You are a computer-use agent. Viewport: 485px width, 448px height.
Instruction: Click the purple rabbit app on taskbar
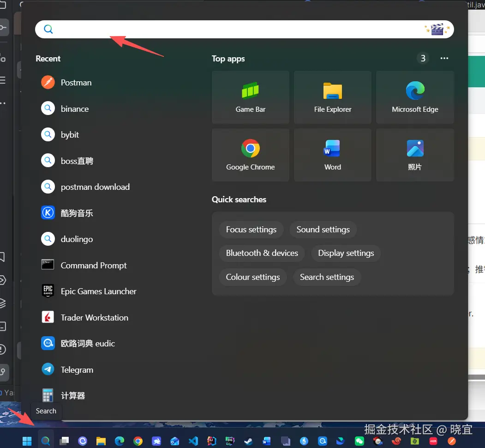click(x=156, y=441)
